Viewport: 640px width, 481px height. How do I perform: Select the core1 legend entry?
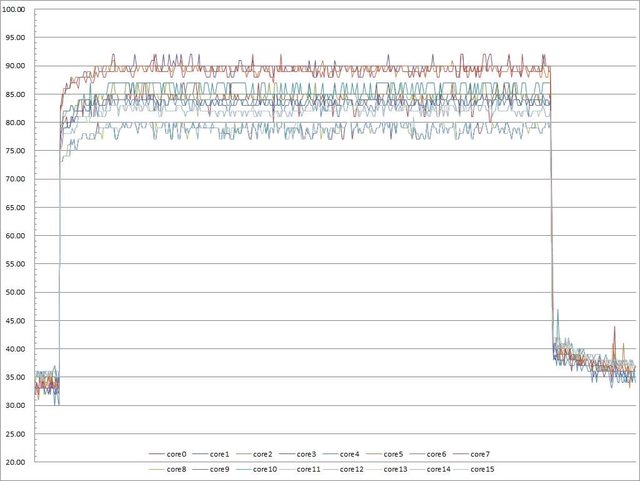point(222,454)
